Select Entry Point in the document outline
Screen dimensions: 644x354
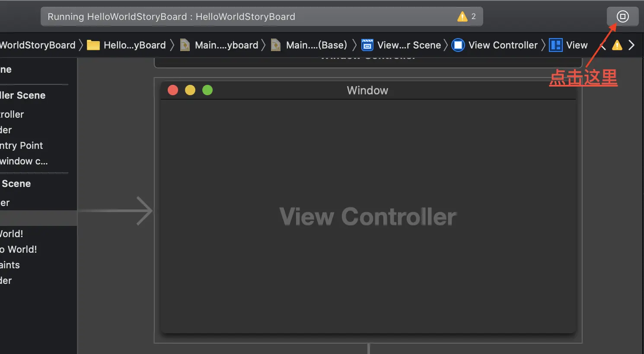[x=22, y=145]
